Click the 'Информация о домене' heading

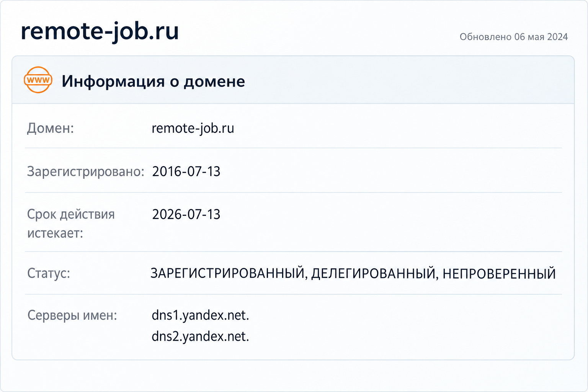(x=153, y=81)
